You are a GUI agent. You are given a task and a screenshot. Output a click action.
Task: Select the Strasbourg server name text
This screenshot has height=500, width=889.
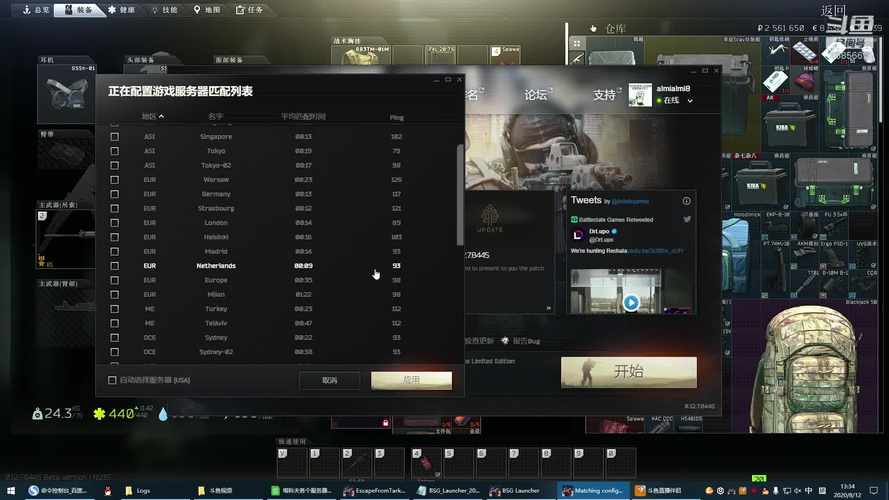click(216, 209)
